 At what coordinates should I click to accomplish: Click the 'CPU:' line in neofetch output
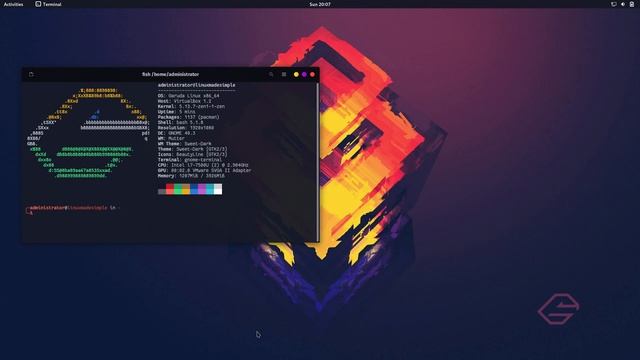[x=203, y=165]
